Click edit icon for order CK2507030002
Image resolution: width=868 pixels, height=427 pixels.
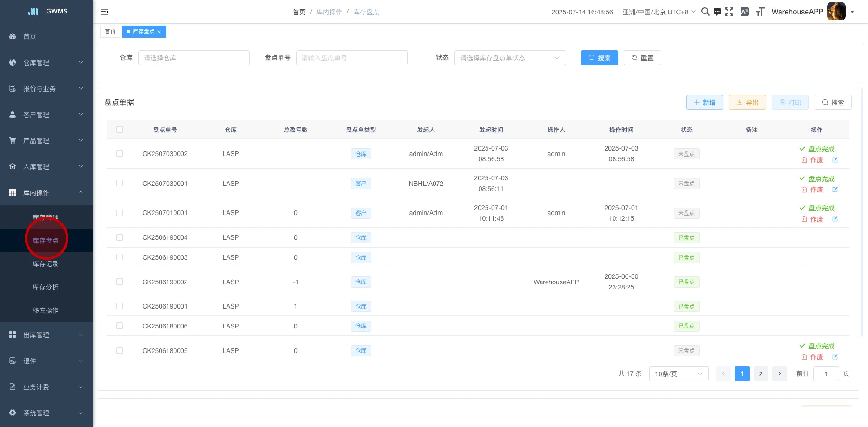[x=835, y=160]
